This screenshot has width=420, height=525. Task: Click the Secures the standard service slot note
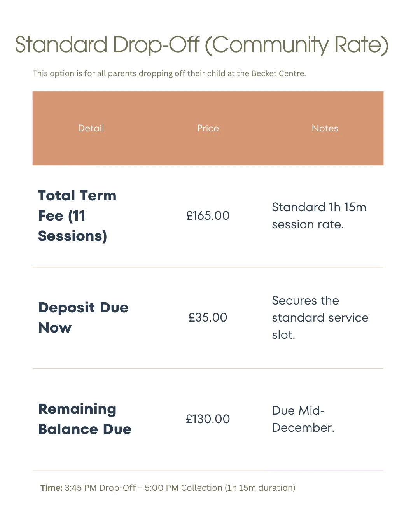tap(320, 317)
